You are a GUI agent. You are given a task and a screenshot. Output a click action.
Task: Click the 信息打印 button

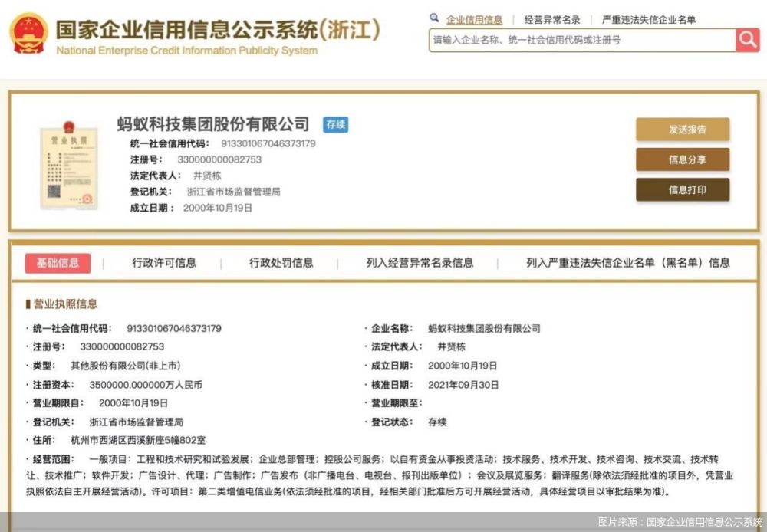(x=683, y=189)
